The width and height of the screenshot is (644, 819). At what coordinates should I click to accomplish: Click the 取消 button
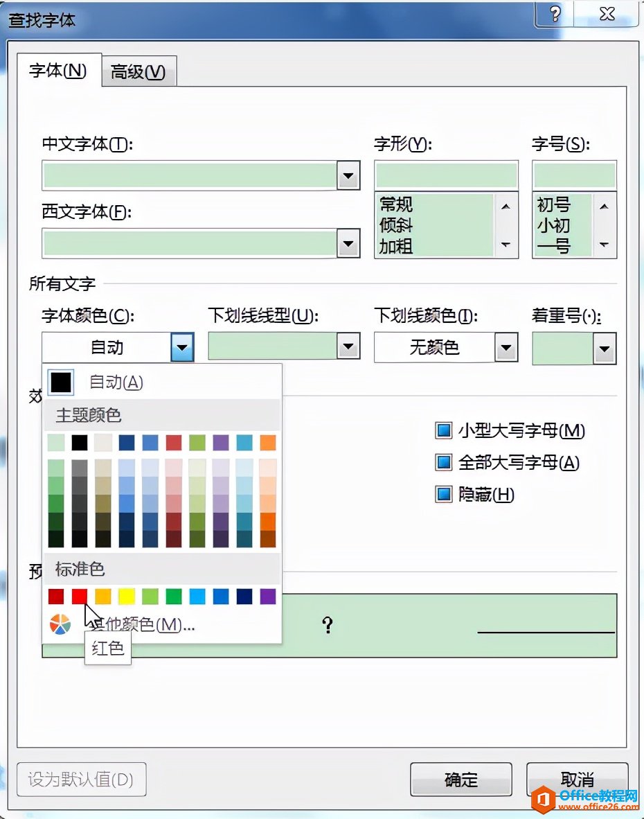(577, 780)
